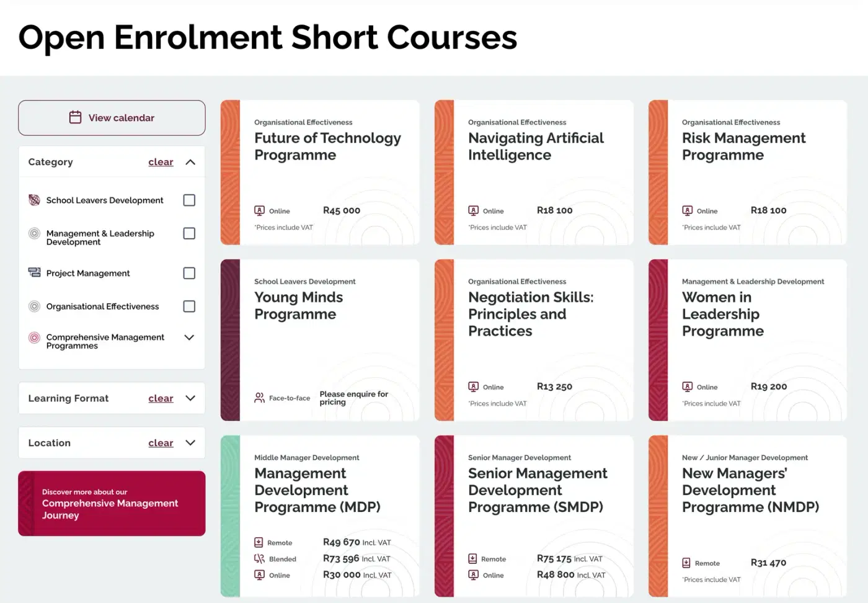Click the Blended icon on the MDP card
868x603 pixels.
coord(260,559)
